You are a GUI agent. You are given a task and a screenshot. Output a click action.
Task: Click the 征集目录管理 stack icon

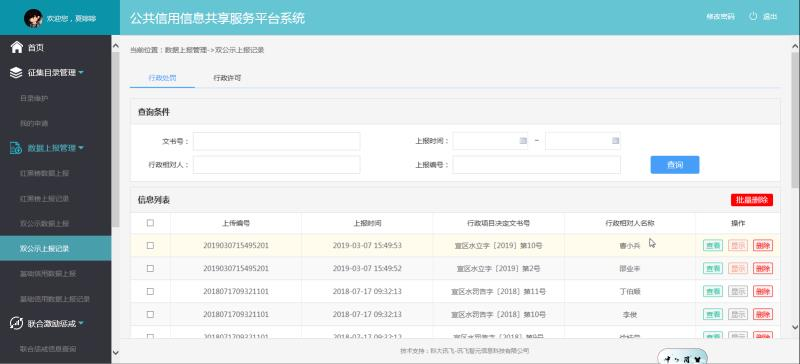pos(16,72)
